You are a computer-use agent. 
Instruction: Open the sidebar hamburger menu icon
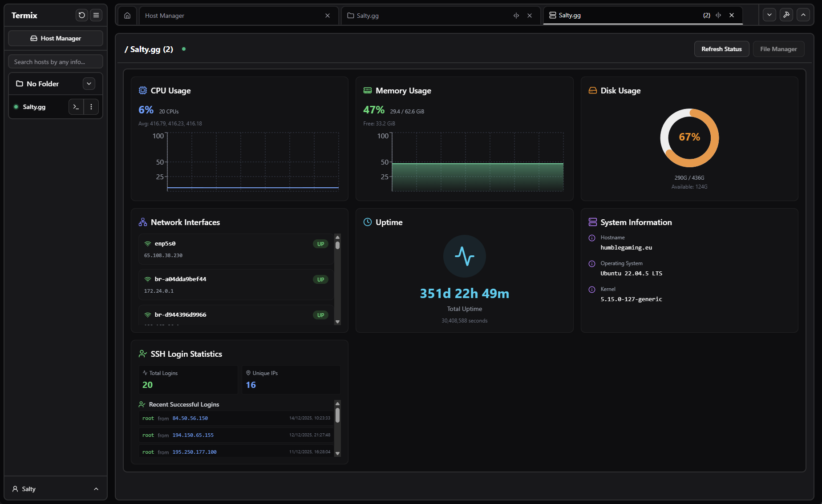(x=96, y=15)
